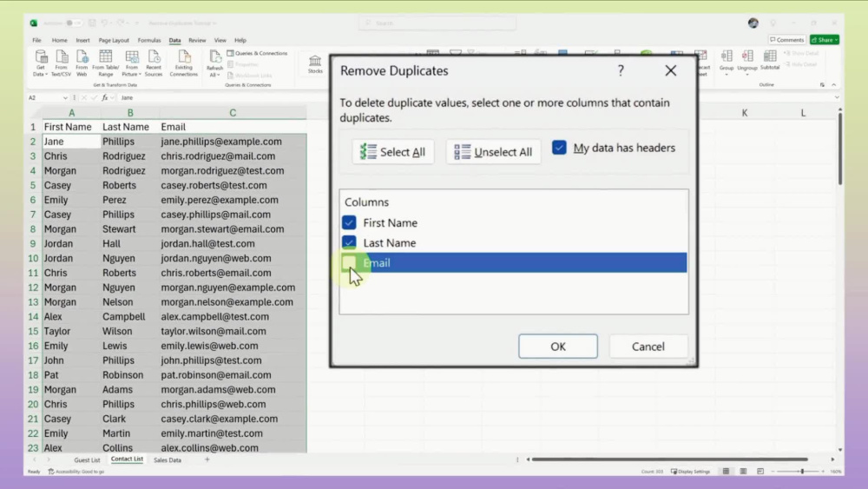Open Existing Connections
This screenshot has width=868, height=489.
click(x=184, y=63)
